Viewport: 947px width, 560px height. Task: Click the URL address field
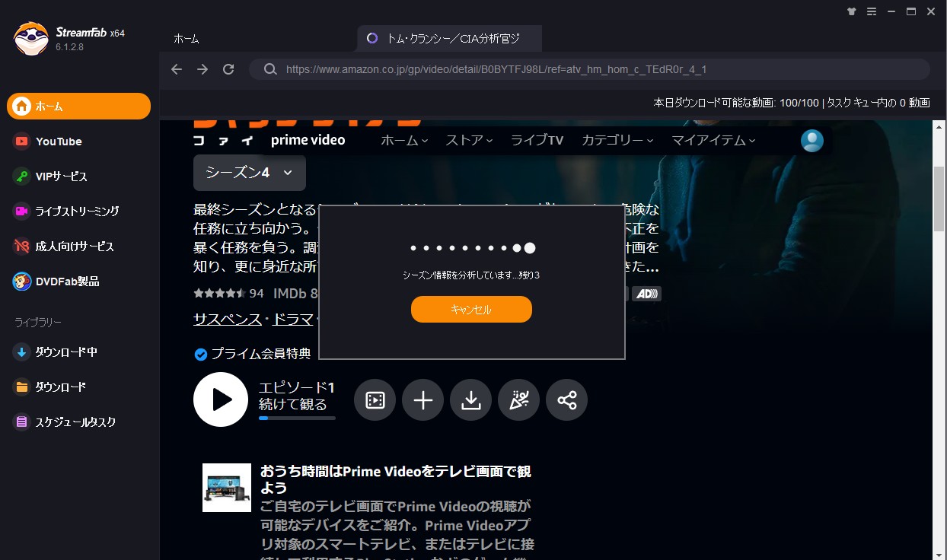(589, 69)
